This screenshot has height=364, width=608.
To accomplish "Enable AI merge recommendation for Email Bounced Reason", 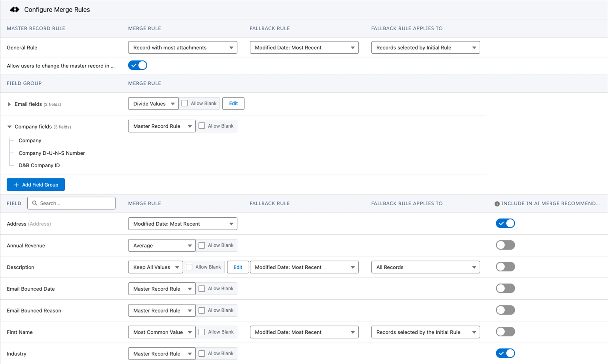I will click(x=505, y=310).
